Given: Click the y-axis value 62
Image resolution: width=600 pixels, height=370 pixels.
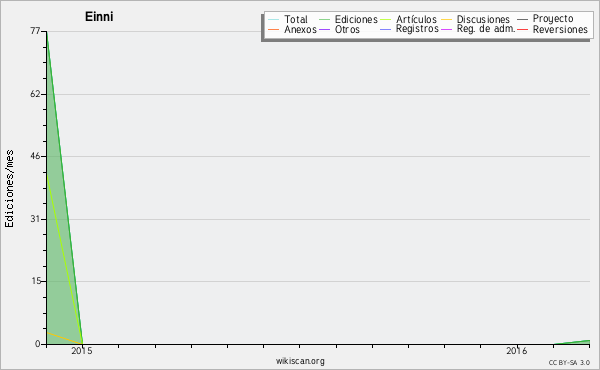Looking at the screenshot, I should tap(35, 94).
